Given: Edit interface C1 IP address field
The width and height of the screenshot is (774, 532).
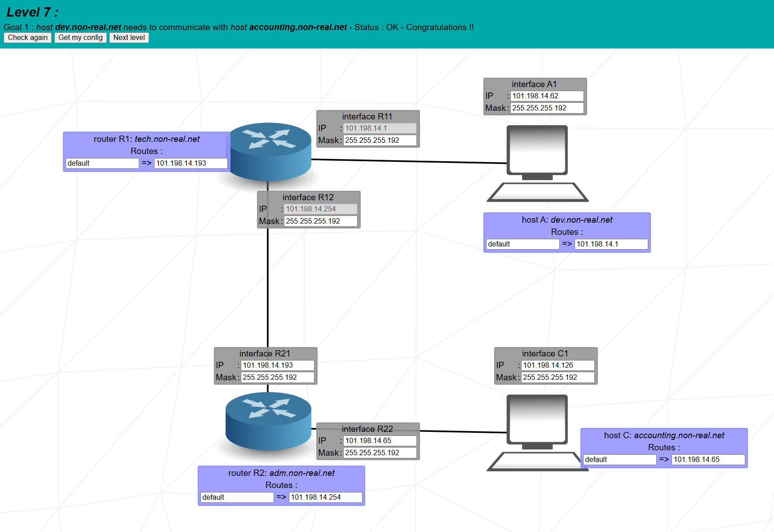Looking at the screenshot, I should [557, 365].
